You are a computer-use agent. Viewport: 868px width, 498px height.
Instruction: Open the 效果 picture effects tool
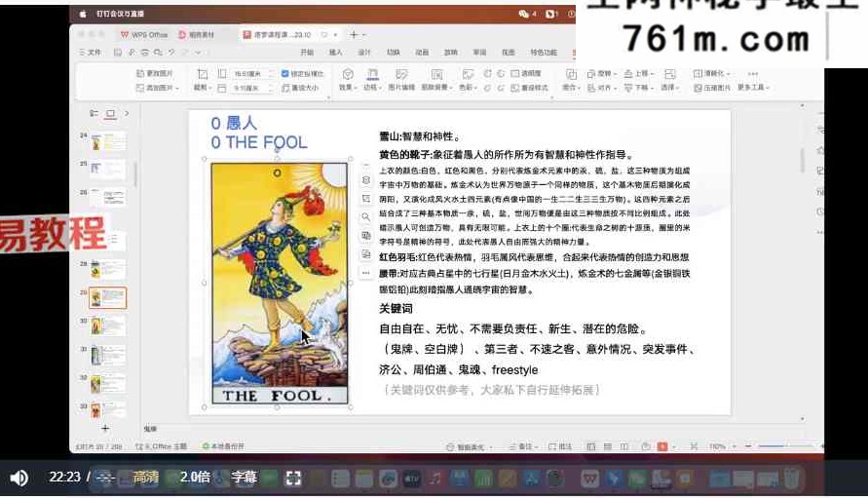coord(347,80)
